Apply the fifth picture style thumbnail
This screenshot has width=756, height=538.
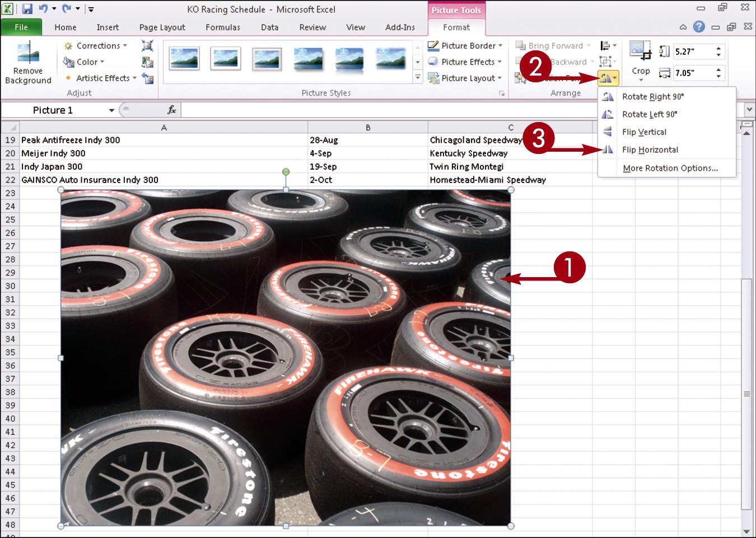pyautogui.click(x=349, y=59)
